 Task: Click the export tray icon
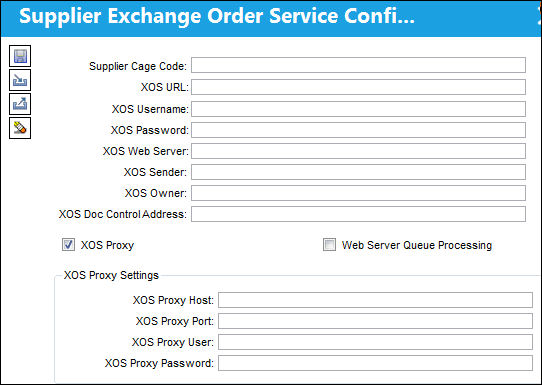20,104
